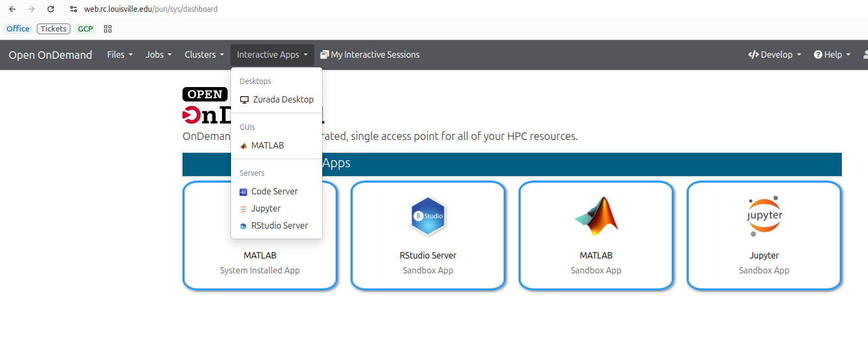Expand the Clusters dropdown menu
The width and height of the screenshot is (868, 337).
click(x=204, y=54)
